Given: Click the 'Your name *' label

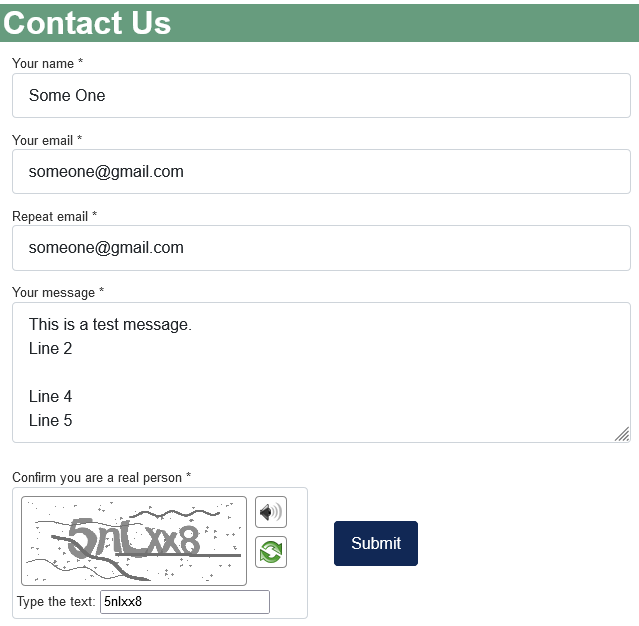Looking at the screenshot, I should pyautogui.click(x=48, y=63).
